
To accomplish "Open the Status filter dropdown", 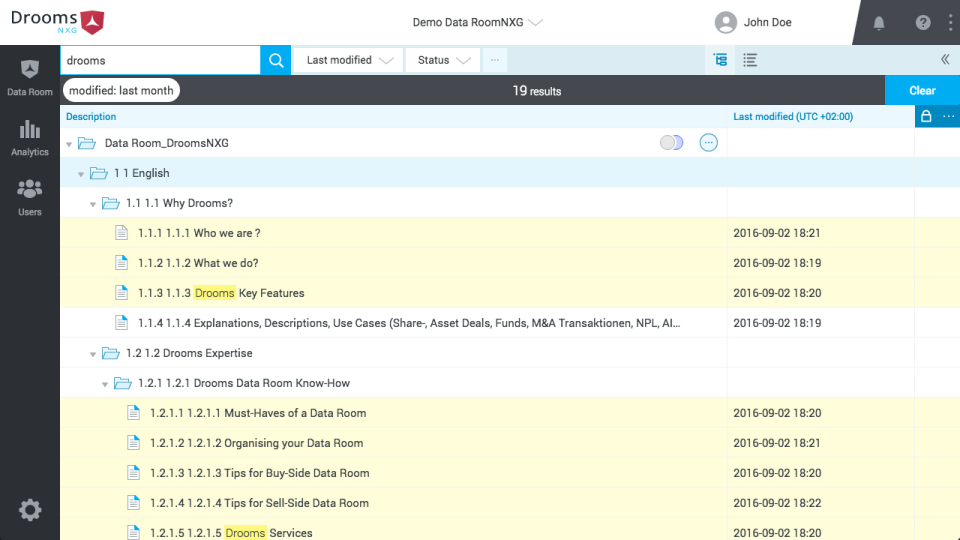I will tap(443, 60).
